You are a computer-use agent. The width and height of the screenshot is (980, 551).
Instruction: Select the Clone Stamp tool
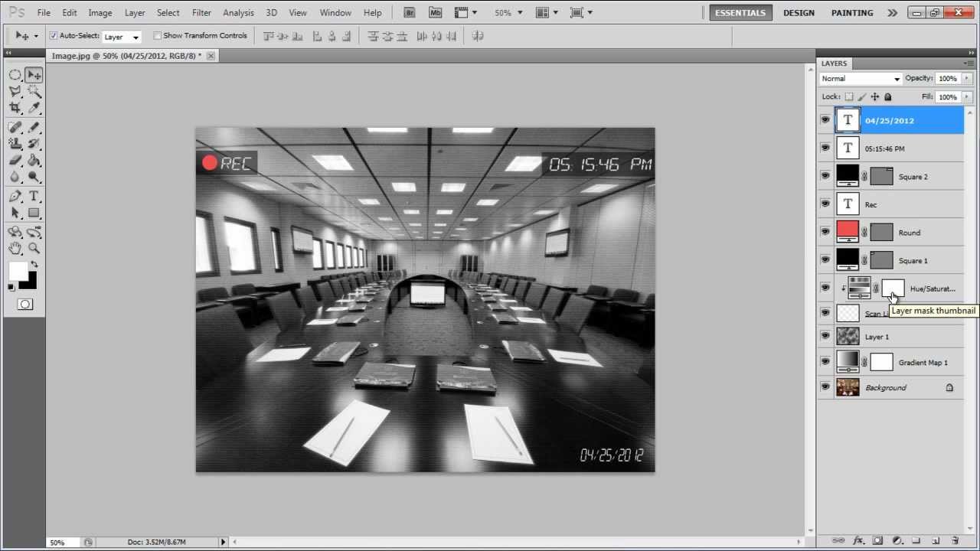[15, 144]
